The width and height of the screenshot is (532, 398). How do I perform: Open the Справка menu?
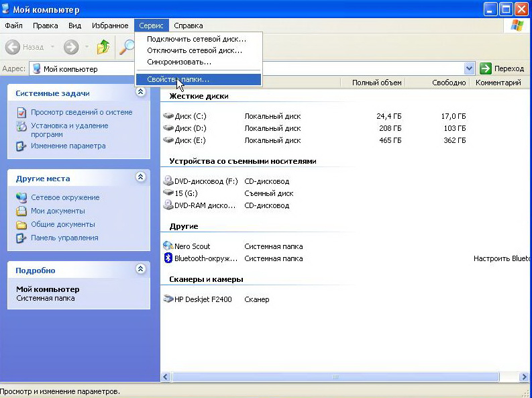point(189,26)
